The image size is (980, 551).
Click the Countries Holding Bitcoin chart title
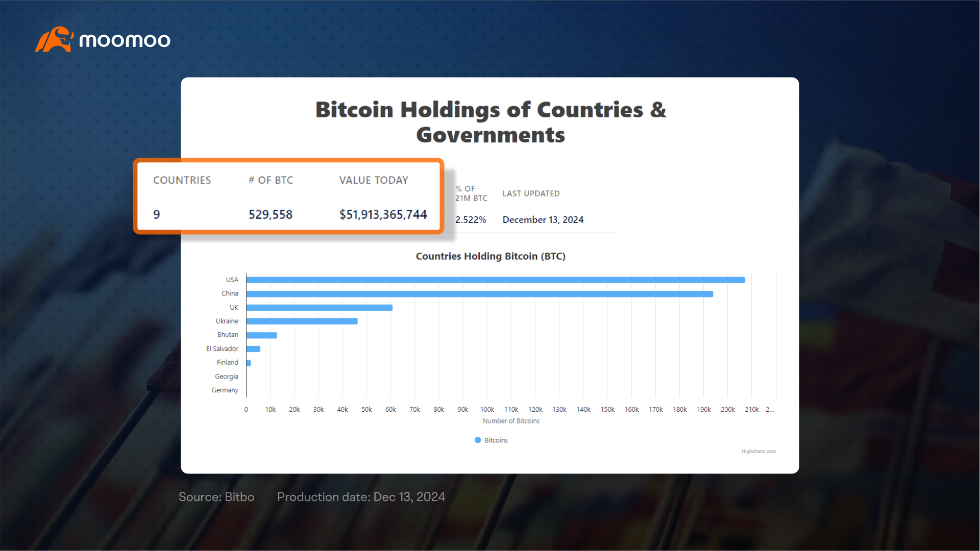pos(491,256)
